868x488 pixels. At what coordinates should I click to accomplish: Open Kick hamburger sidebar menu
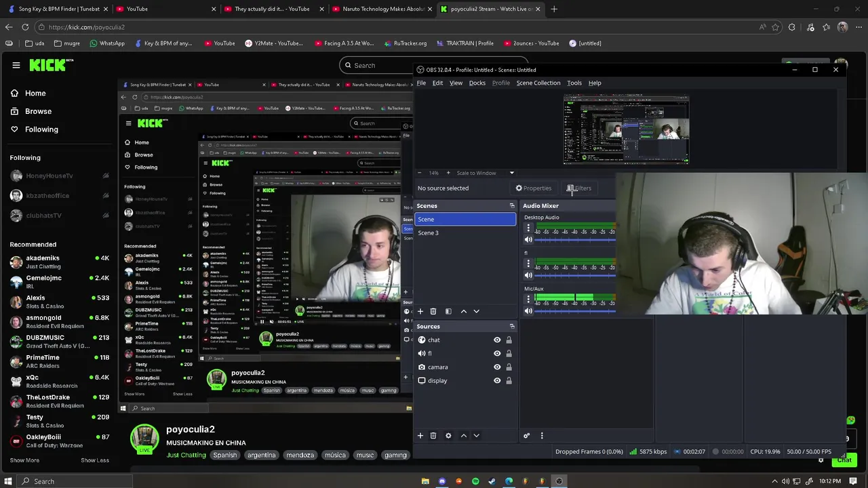(16, 65)
